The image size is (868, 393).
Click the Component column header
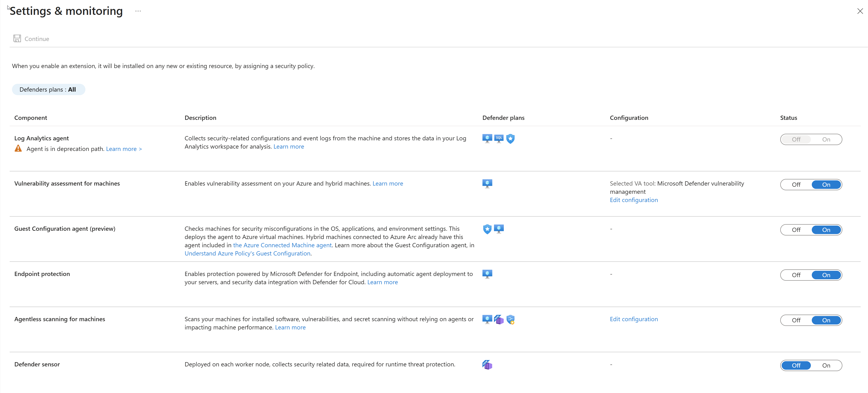point(31,118)
